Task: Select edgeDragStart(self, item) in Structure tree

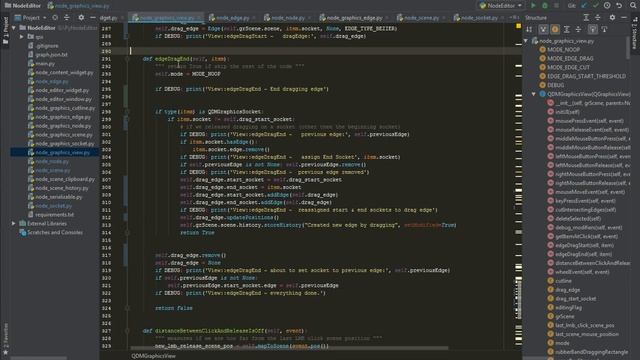Action: [584, 245]
